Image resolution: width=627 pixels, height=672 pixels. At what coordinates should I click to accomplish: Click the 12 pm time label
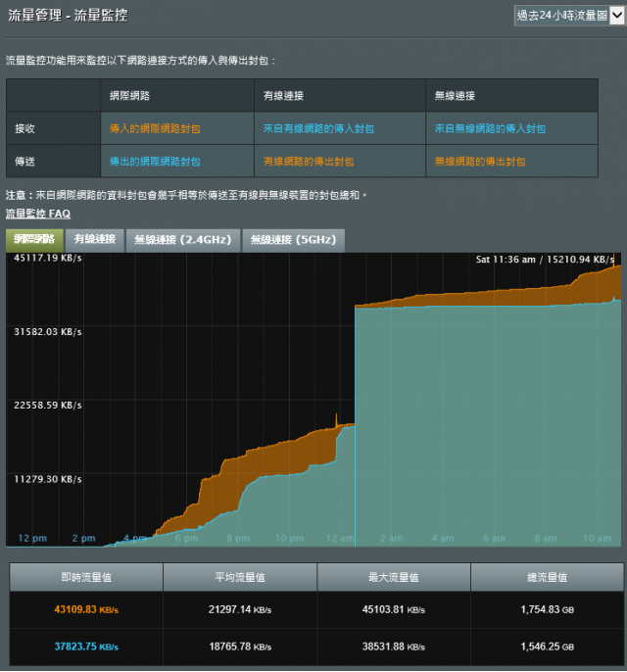[32, 539]
